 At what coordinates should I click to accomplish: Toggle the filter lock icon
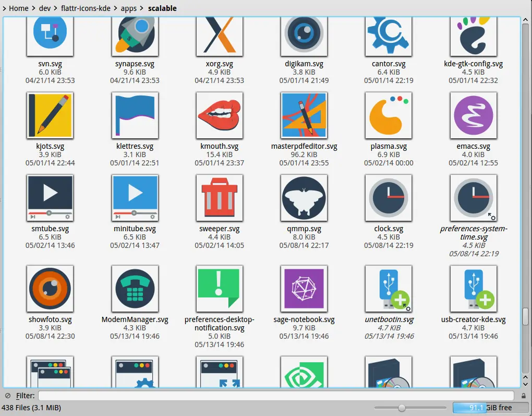pos(524,396)
